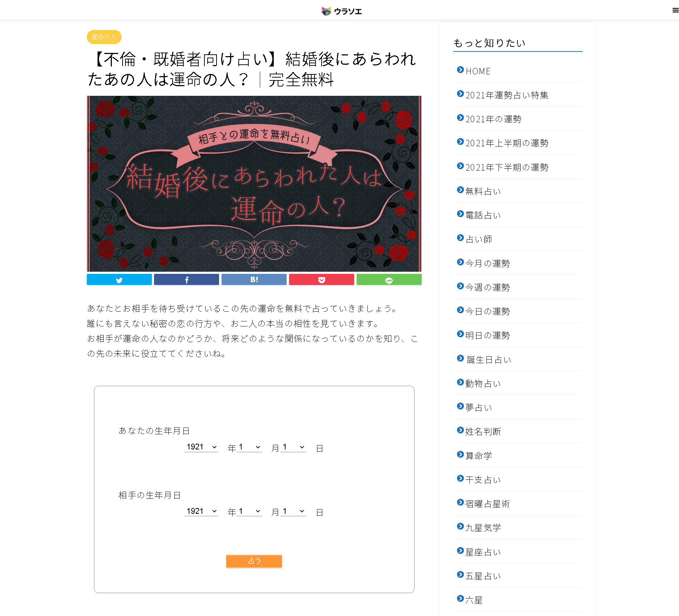Expand the partner's birth day dropdown

click(293, 511)
